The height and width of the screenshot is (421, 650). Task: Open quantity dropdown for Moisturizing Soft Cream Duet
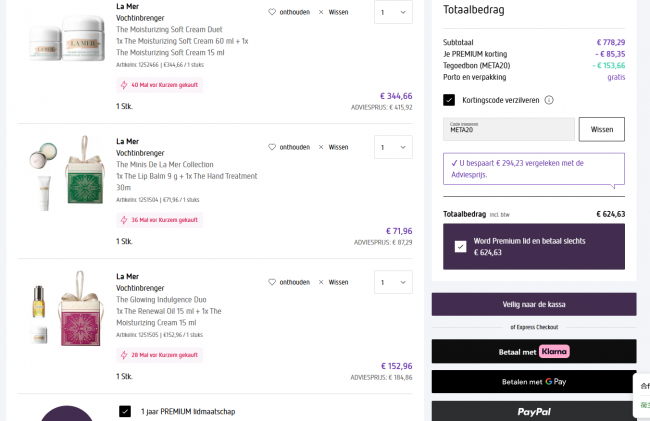(x=392, y=12)
